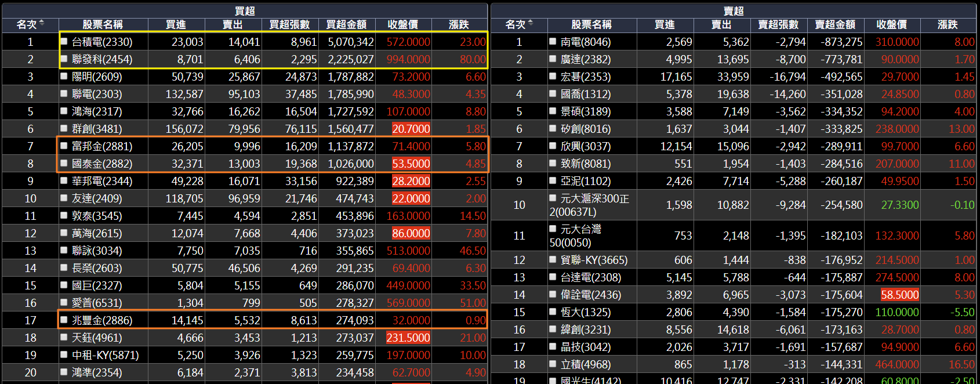Check the 廣達(2382) row box
This screenshot has width=980, height=384.
pyautogui.click(x=553, y=59)
